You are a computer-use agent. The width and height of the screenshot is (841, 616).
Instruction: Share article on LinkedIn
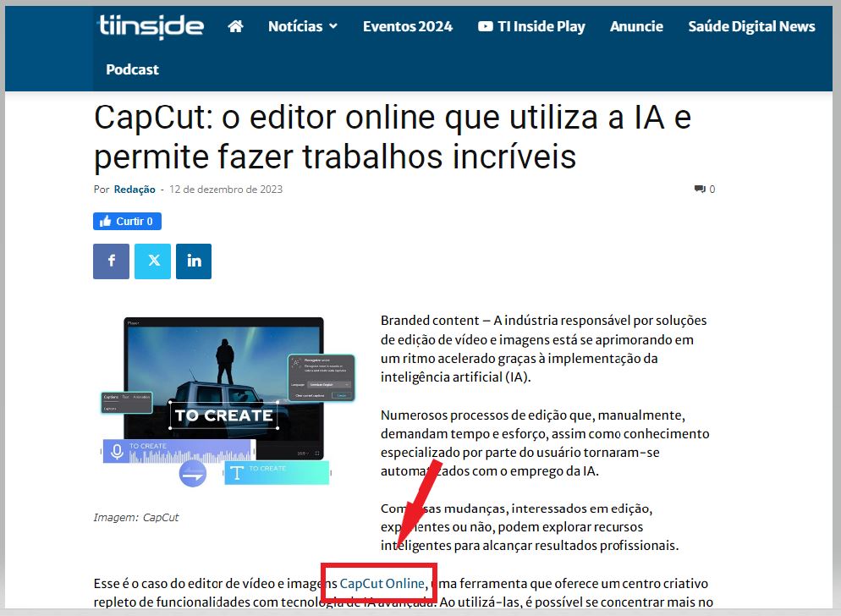tap(194, 261)
